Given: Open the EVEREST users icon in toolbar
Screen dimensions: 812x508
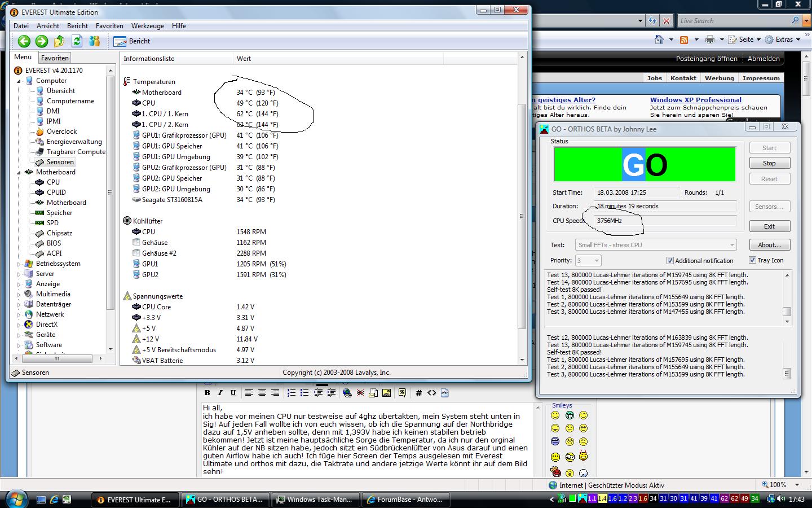Looking at the screenshot, I should 95,41.
